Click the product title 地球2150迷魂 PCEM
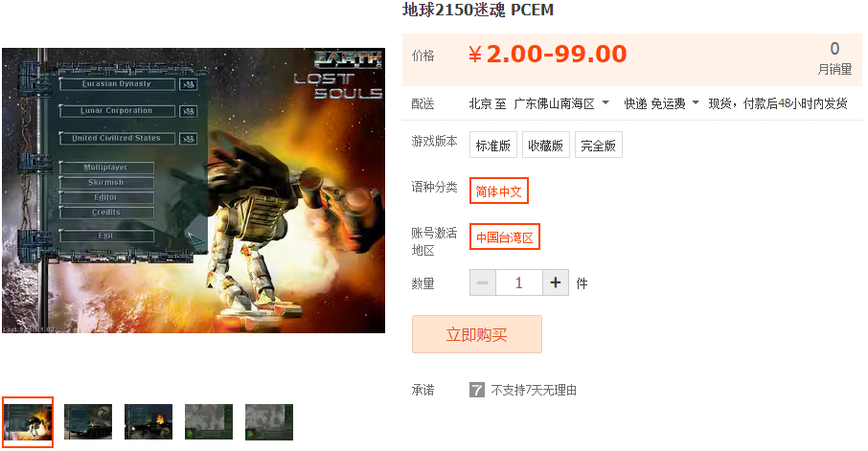Screen dimensions: 868x451 (478, 10)
